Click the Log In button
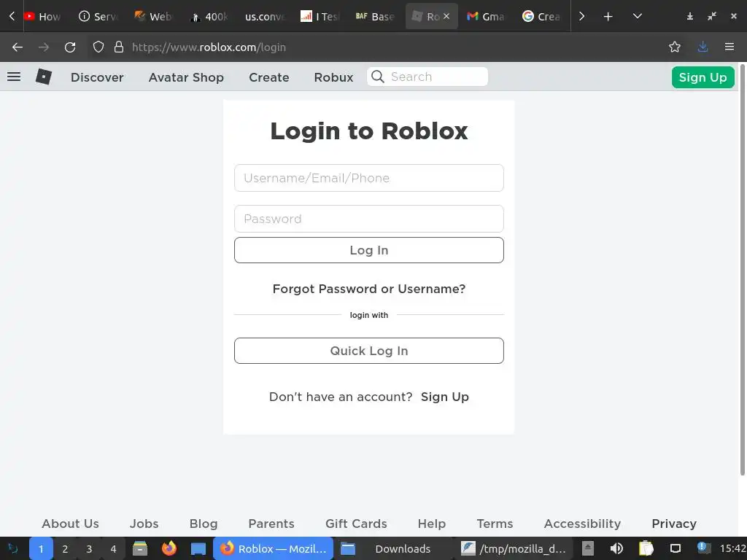This screenshot has height=560, width=747. click(368, 250)
